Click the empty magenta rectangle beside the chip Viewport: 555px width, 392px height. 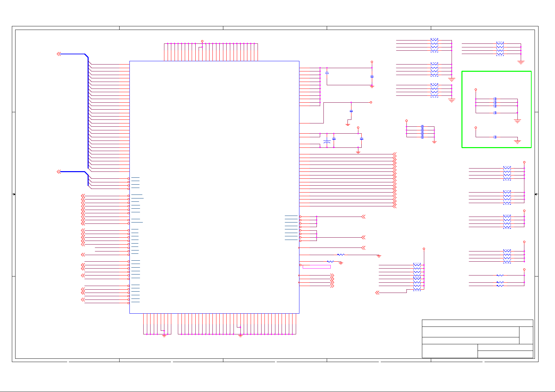317,267
